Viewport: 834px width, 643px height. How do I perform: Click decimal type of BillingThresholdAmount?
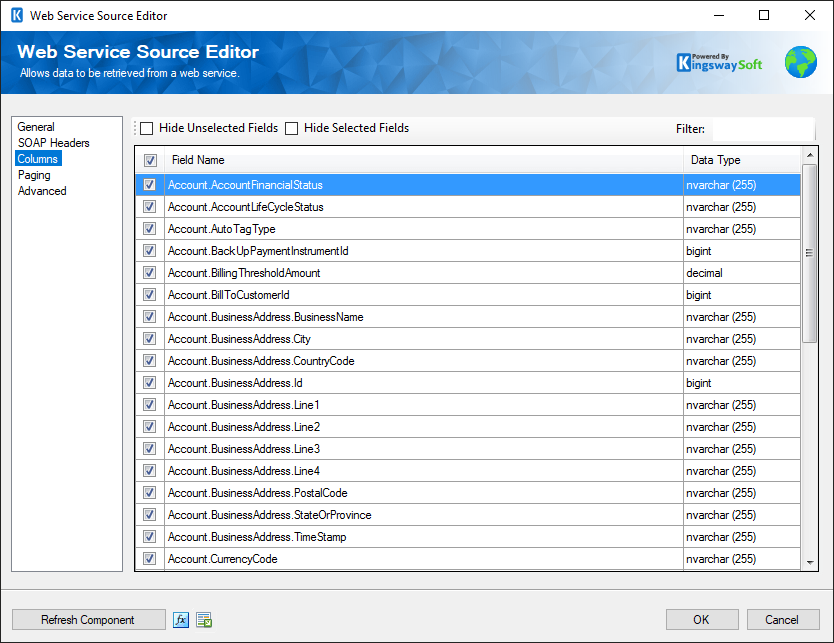[704, 273]
